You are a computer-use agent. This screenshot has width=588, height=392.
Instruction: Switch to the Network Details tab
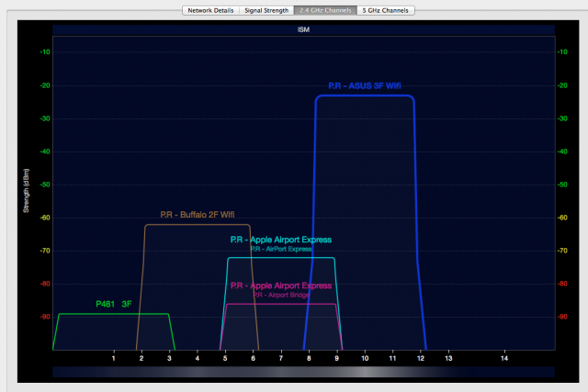[210, 10]
